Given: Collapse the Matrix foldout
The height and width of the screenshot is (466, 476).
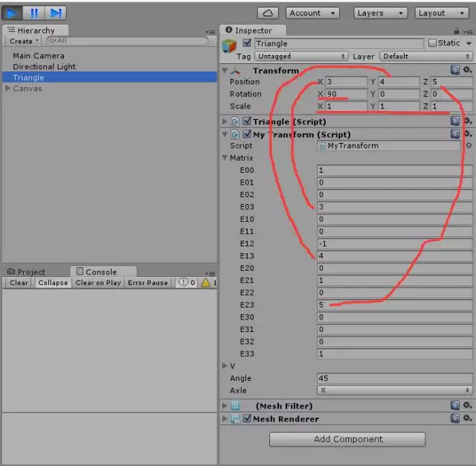Looking at the screenshot, I should coord(225,158).
